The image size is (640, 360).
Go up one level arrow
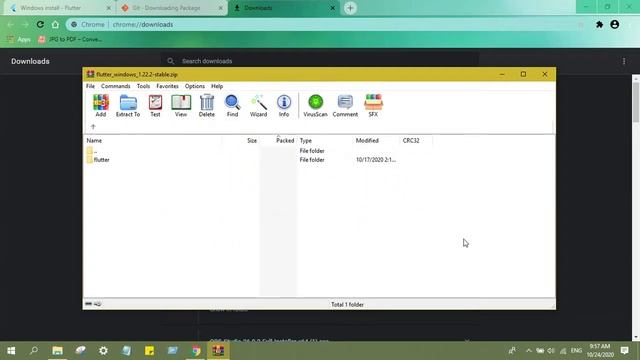tap(93, 127)
